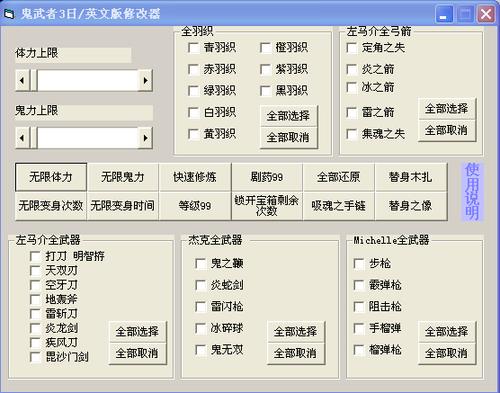Tick the 霰弹枪 checkbox
500x393 pixels.
(359, 285)
